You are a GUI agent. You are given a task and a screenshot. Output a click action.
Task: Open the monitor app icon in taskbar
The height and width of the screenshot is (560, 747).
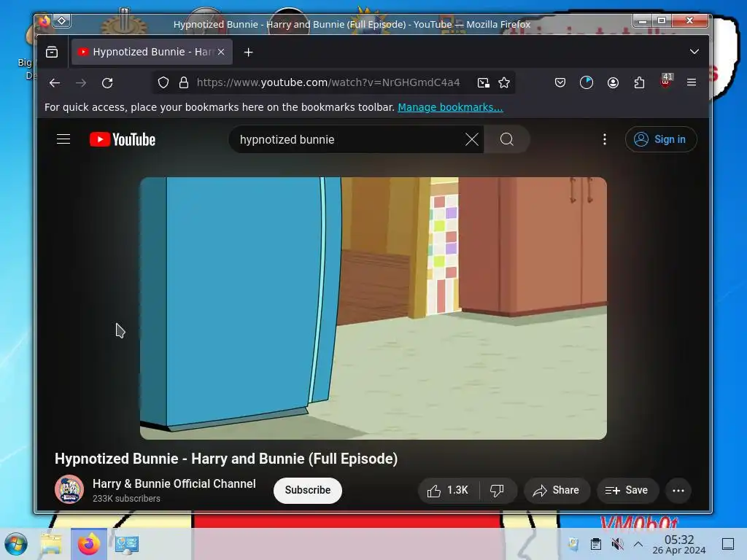click(127, 544)
